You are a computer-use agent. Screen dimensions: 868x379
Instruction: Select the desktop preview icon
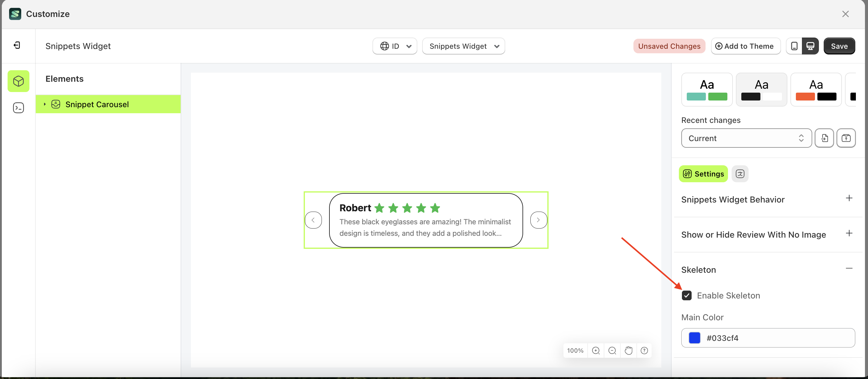tap(810, 46)
